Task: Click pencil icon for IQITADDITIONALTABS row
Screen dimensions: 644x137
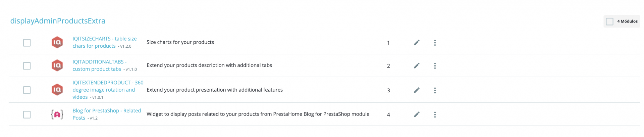Action: (417, 66)
